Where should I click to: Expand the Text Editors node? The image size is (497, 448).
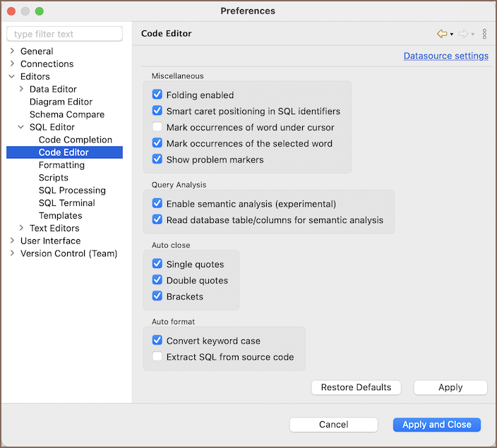tap(21, 229)
